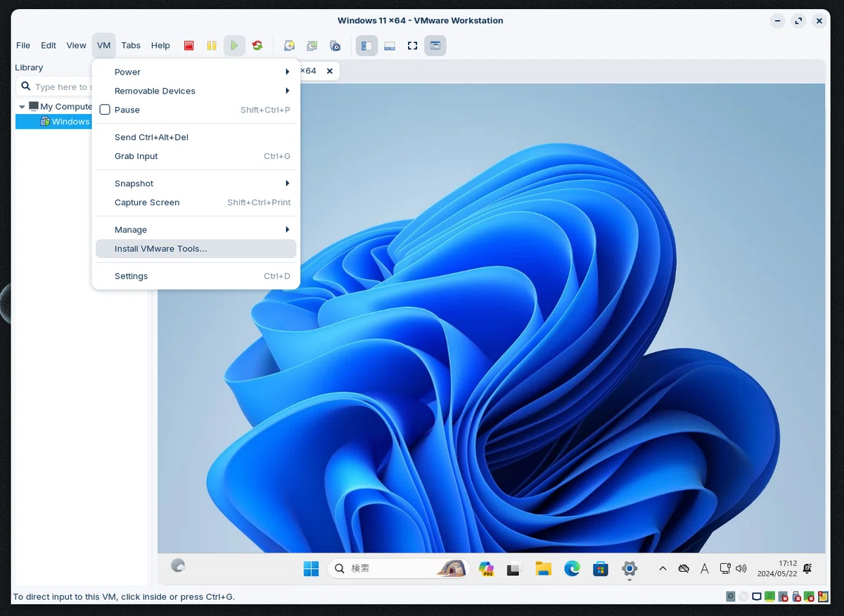The width and height of the screenshot is (844, 616).
Task: Collapse the My Computer tree node
Action: click(23, 107)
